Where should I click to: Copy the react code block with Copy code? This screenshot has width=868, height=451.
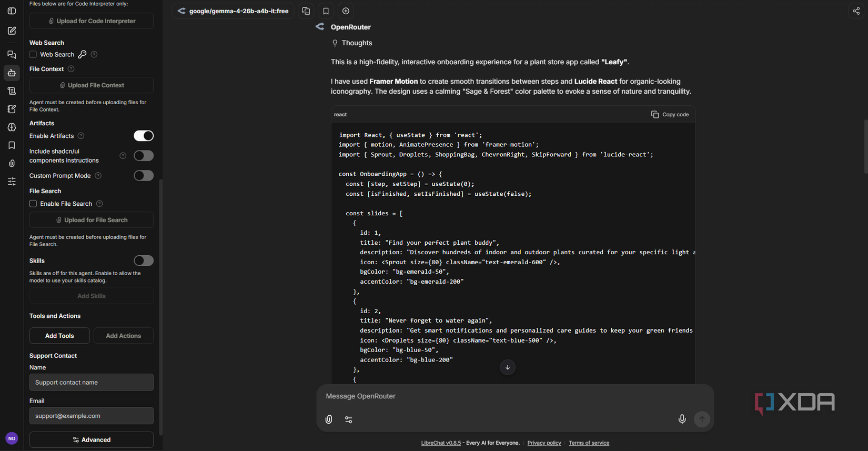670,114
